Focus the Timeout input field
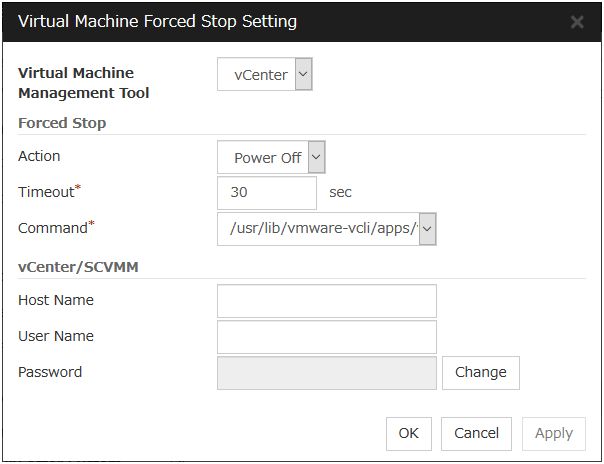The height and width of the screenshot is (464, 604). (x=266, y=193)
